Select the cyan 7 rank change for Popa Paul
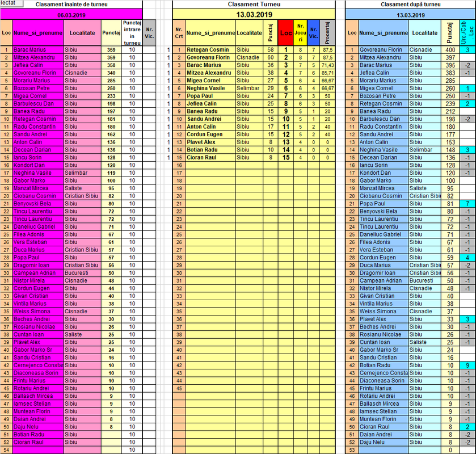 [467, 204]
